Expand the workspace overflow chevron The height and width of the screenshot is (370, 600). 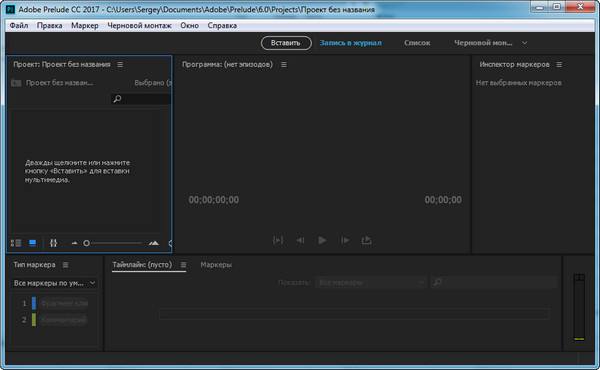tap(525, 43)
